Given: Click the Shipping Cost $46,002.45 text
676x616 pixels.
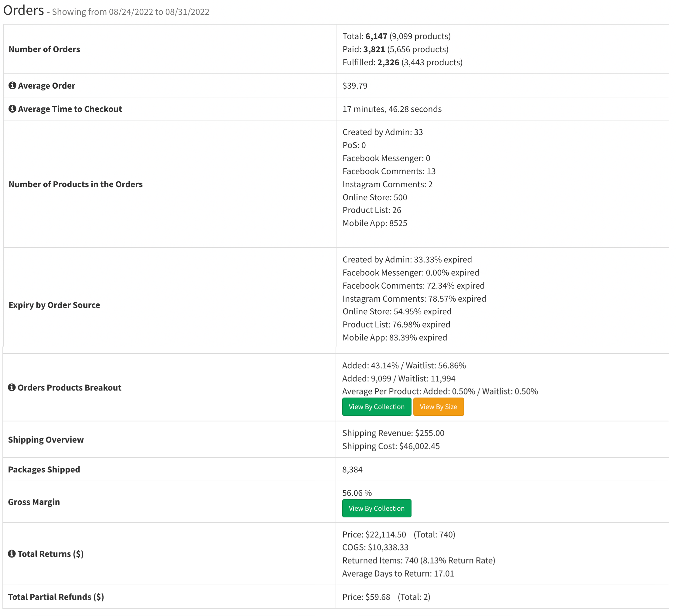Looking at the screenshot, I should point(391,446).
